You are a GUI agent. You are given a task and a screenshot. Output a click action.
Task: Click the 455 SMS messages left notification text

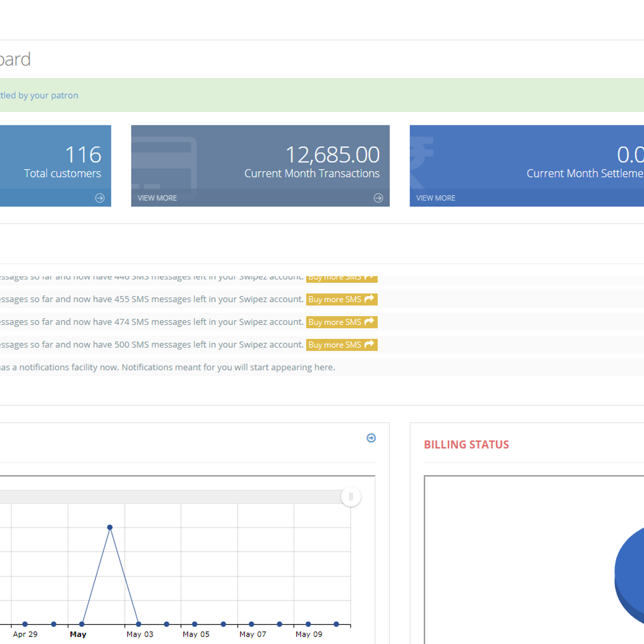tap(152, 299)
